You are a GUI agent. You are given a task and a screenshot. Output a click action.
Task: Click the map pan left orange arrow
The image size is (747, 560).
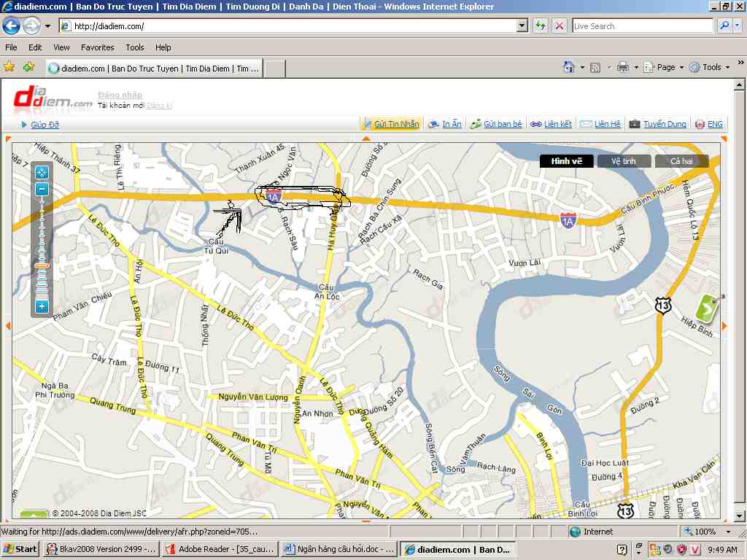(7, 326)
